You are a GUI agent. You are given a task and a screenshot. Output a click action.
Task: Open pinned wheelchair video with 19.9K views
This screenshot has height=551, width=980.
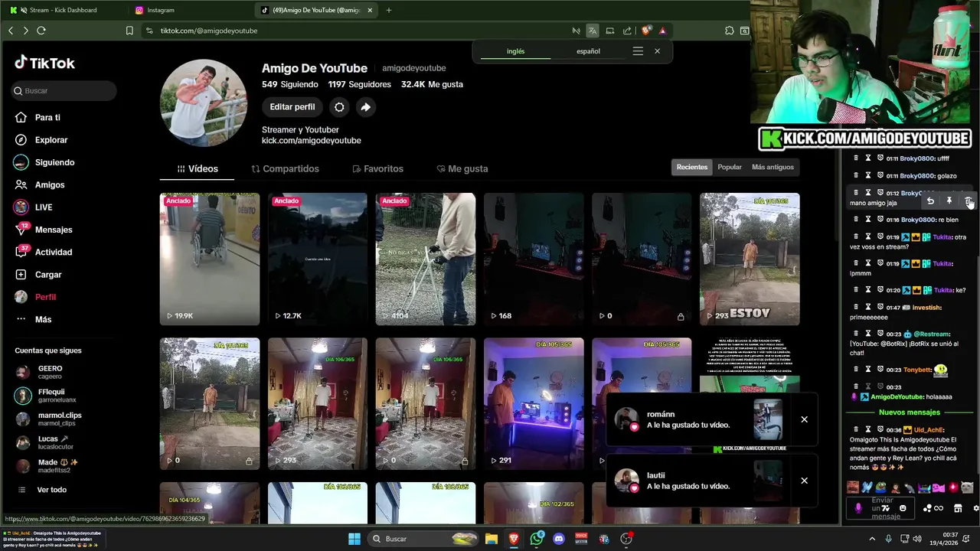(x=209, y=259)
